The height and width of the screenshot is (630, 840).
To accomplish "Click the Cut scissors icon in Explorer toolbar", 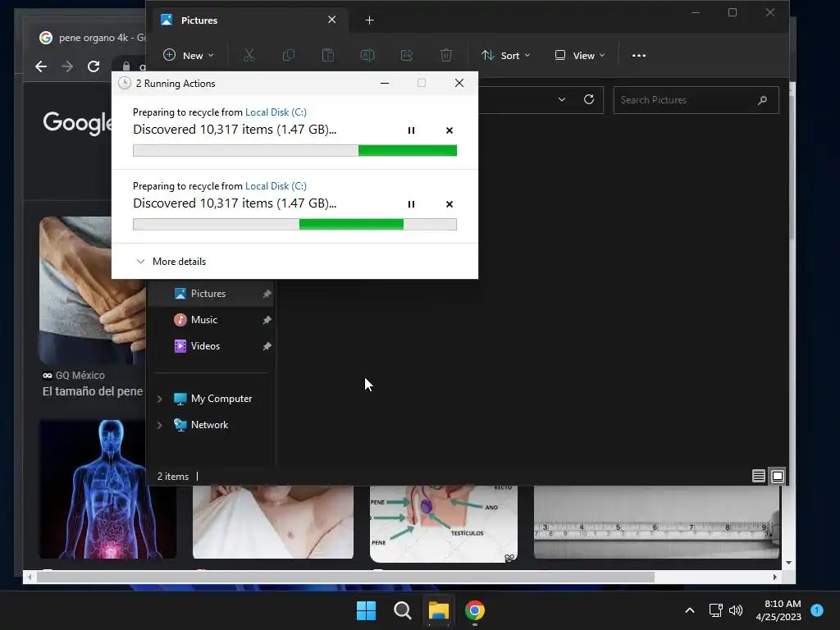I will (x=249, y=55).
